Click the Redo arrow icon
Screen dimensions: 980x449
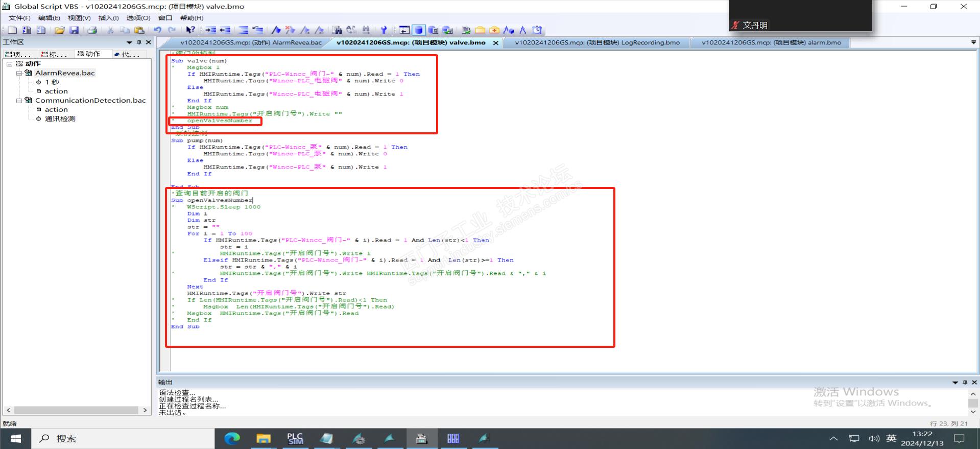pyautogui.click(x=172, y=30)
